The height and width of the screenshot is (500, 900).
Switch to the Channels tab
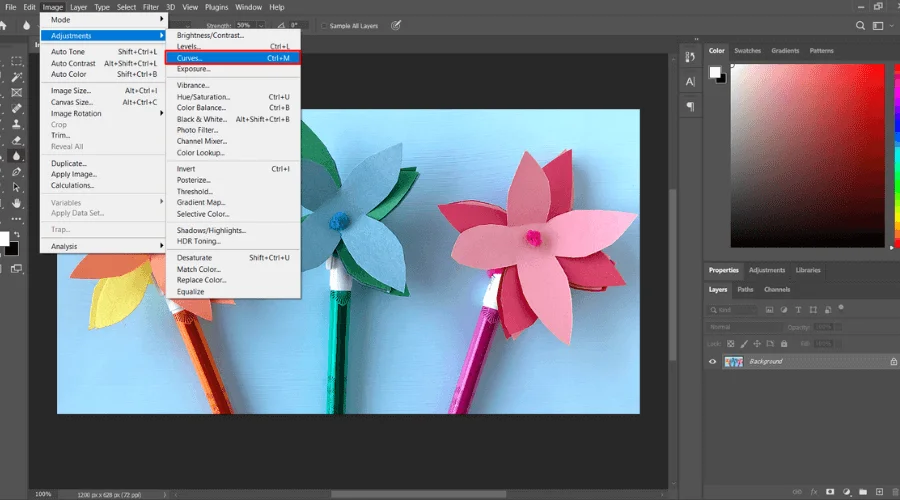tap(777, 290)
